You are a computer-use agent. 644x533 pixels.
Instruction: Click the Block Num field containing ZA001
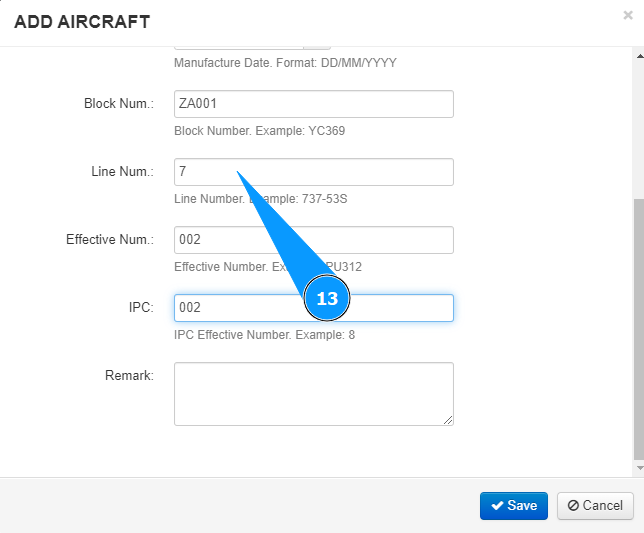313,104
